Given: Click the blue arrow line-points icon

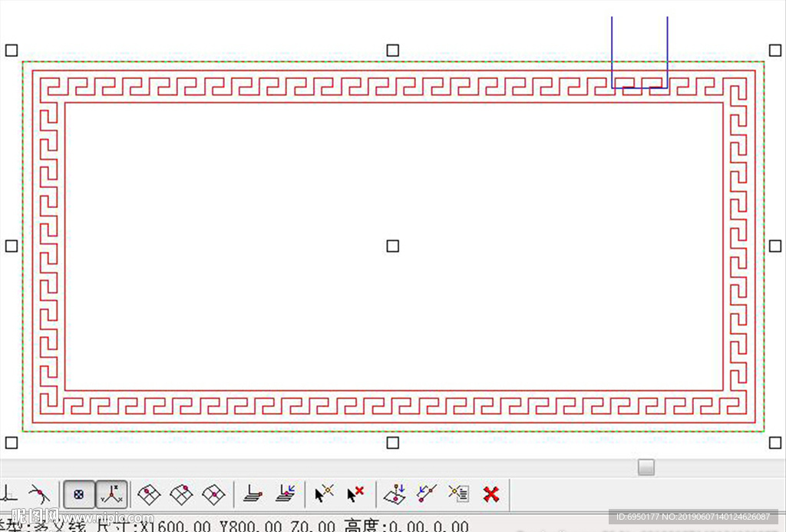Looking at the screenshot, I should 427,494.
